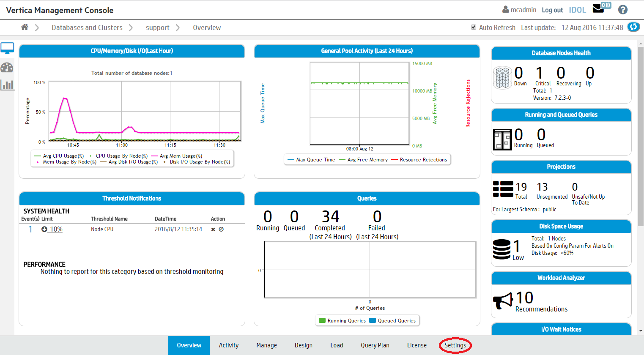Toggle Avg Mem Usage(%) legend entry
The image size is (644, 355).
click(x=177, y=156)
